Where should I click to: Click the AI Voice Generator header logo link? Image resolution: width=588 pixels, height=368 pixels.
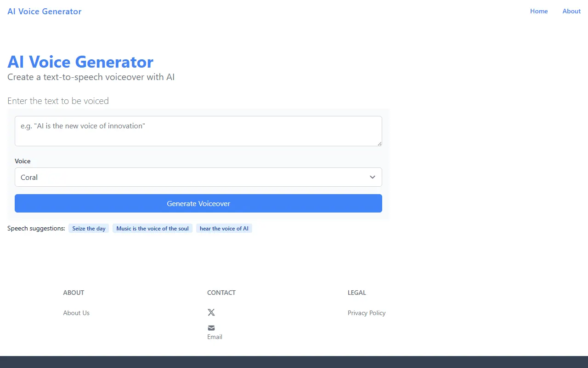pyautogui.click(x=45, y=11)
